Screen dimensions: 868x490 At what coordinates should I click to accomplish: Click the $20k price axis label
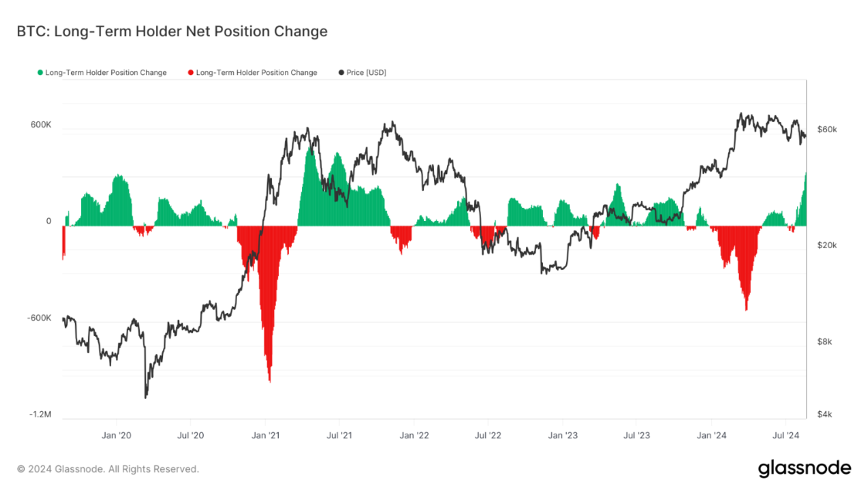coord(827,245)
